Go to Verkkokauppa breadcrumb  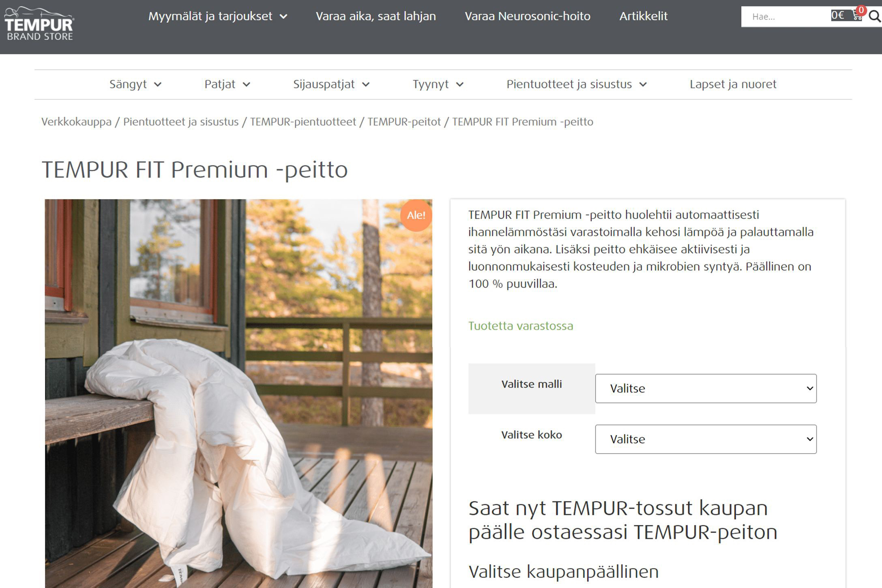pyautogui.click(x=76, y=122)
